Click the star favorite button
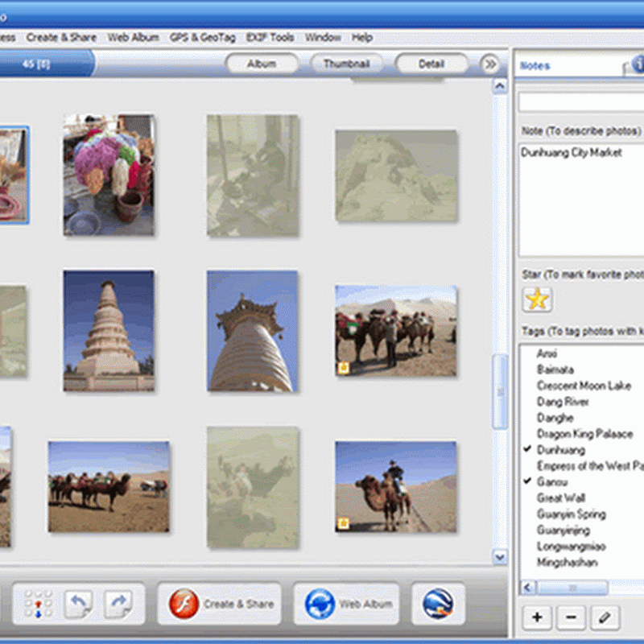 [537, 299]
